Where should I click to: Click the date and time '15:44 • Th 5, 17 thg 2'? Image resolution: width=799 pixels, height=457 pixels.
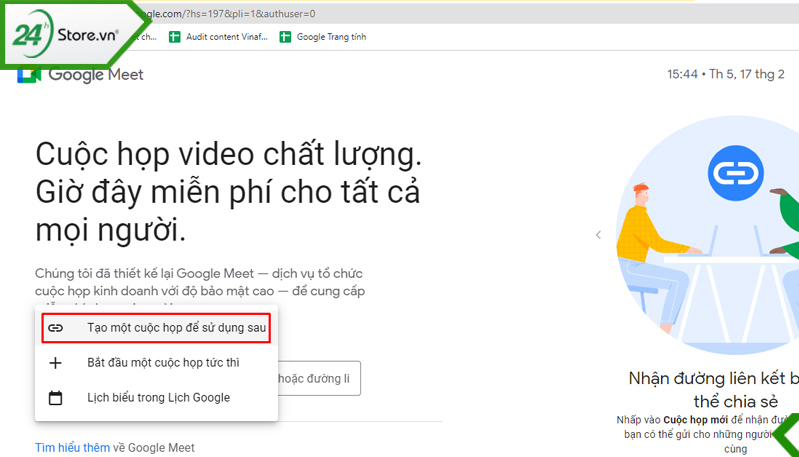click(726, 74)
